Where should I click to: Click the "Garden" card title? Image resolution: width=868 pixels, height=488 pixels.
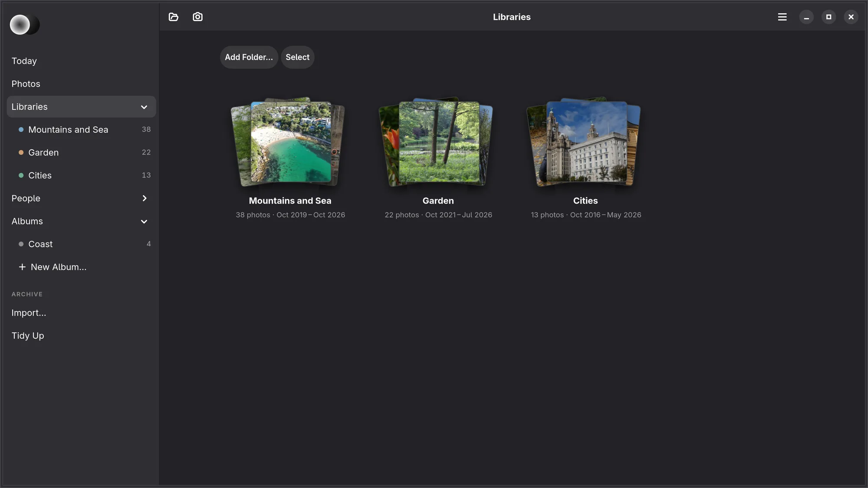pyautogui.click(x=438, y=201)
